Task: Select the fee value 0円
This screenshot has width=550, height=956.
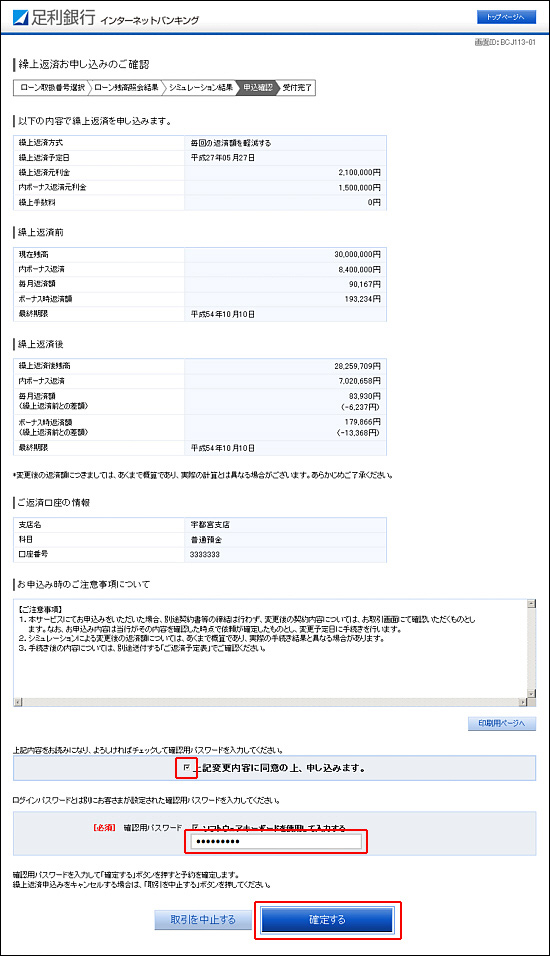Action: tap(374, 202)
